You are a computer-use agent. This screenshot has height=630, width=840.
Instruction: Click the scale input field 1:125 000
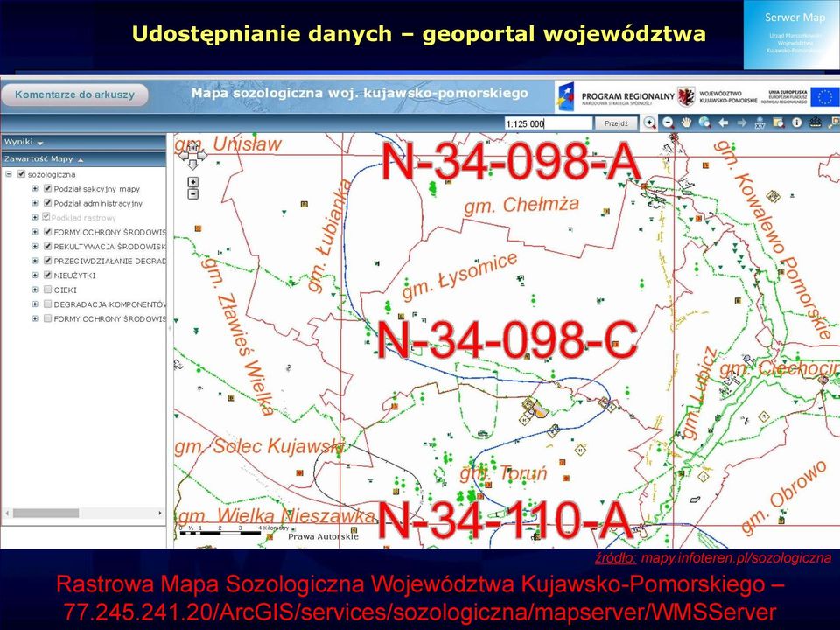(x=548, y=123)
